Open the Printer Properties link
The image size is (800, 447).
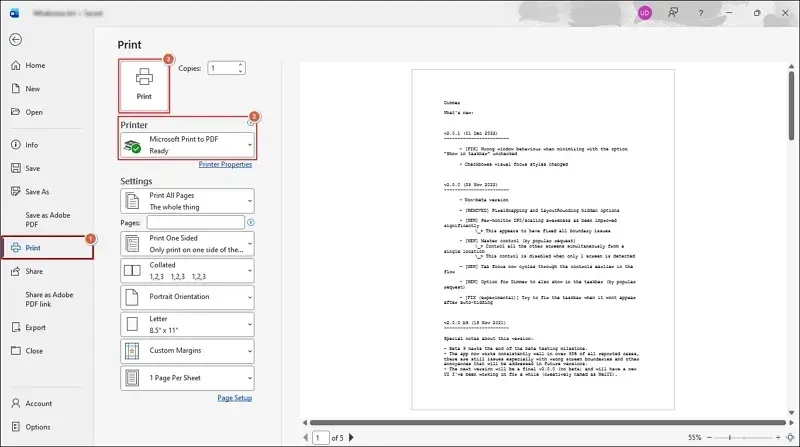pos(225,164)
